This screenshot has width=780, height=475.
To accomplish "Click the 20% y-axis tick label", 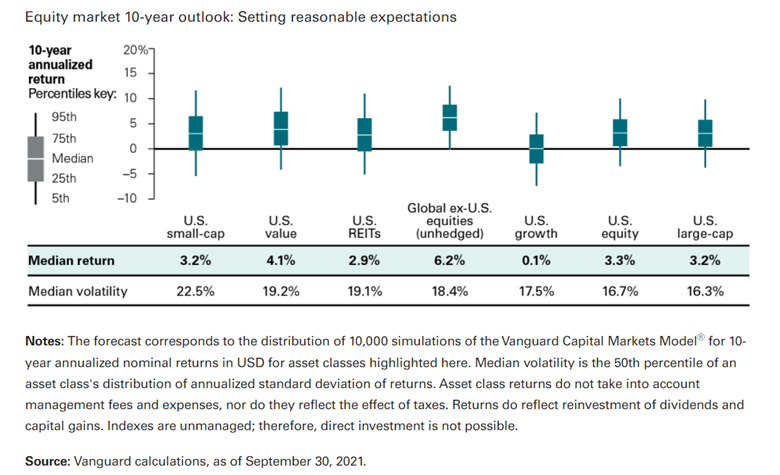I will click(133, 49).
